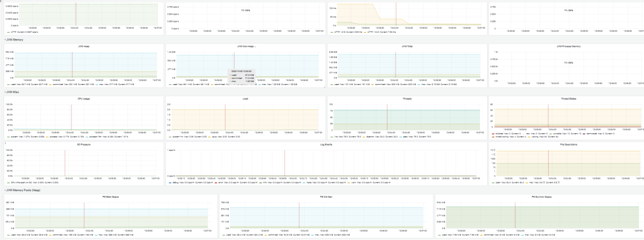The width and height of the screenshot is (644, 240).
Task: Open the JVM Heap panel title menu
Action: 83,46
